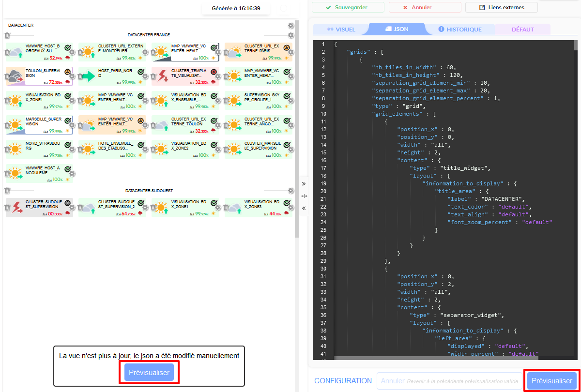581x392 pixels.
Task: Click Prévisualiser in the outdated view message
Action: pyautogui.click(x=149, y=373)
